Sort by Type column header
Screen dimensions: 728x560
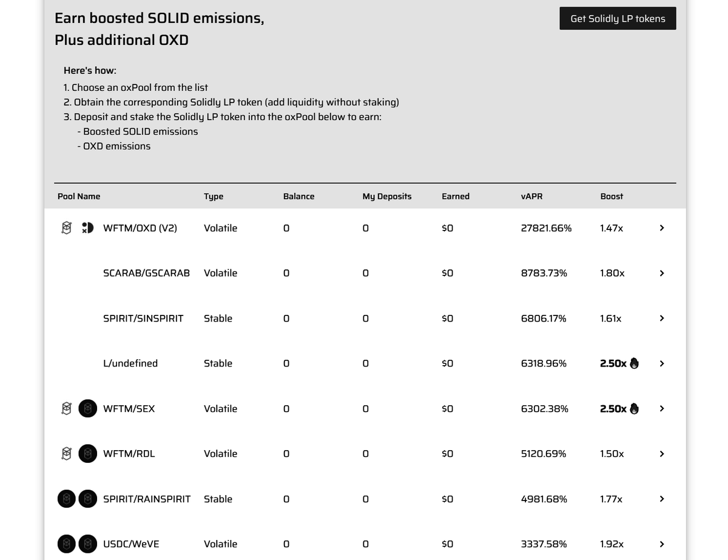click(x=214, y=197)
